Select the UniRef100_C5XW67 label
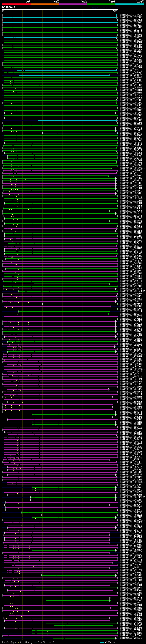This screenshot has height=644, width=146. click(131, 550)
